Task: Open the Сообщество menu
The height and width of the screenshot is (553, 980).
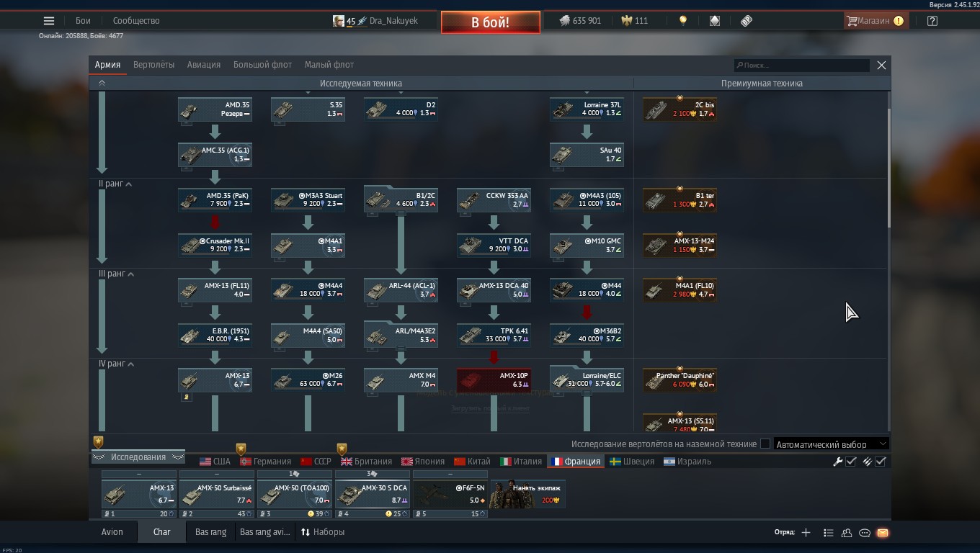Action: click(136, 21)
